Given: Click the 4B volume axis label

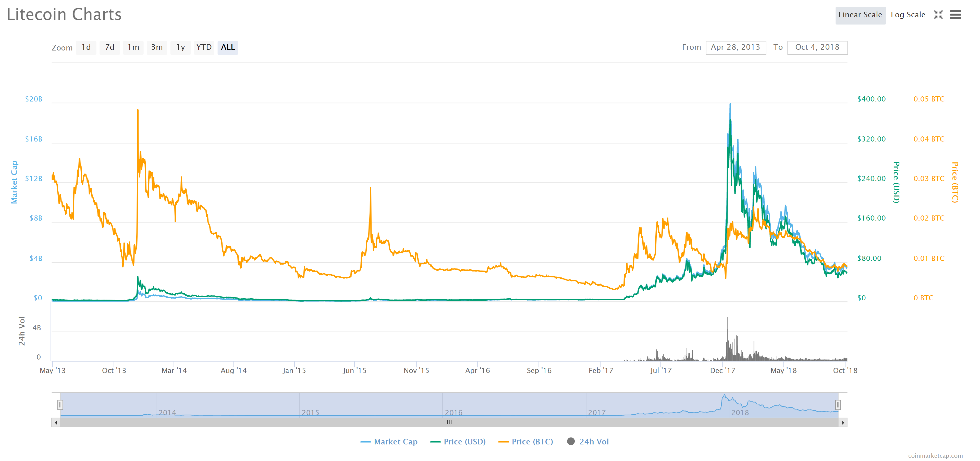Looking at the screenshot, I should click(x=36, y=328).
